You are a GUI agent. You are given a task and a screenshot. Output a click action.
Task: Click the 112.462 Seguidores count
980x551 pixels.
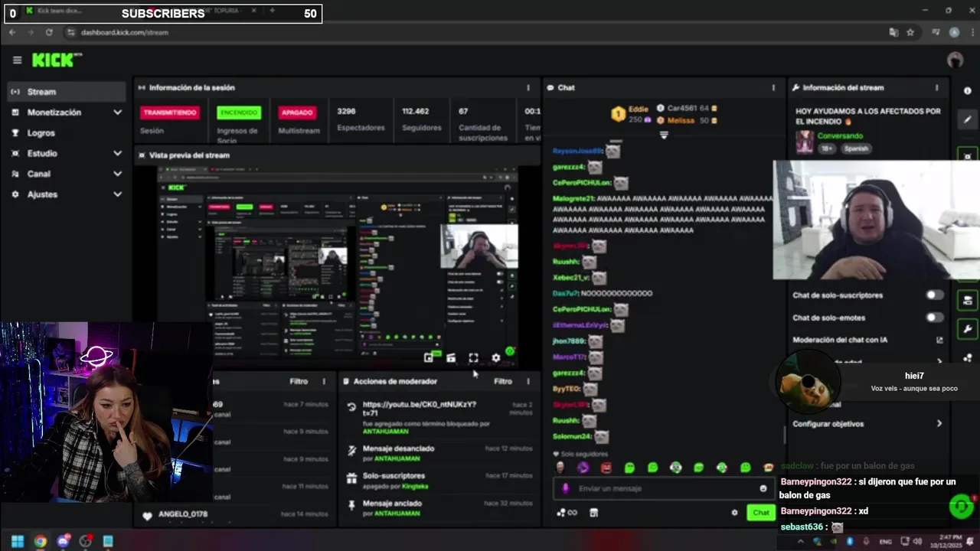421,119
